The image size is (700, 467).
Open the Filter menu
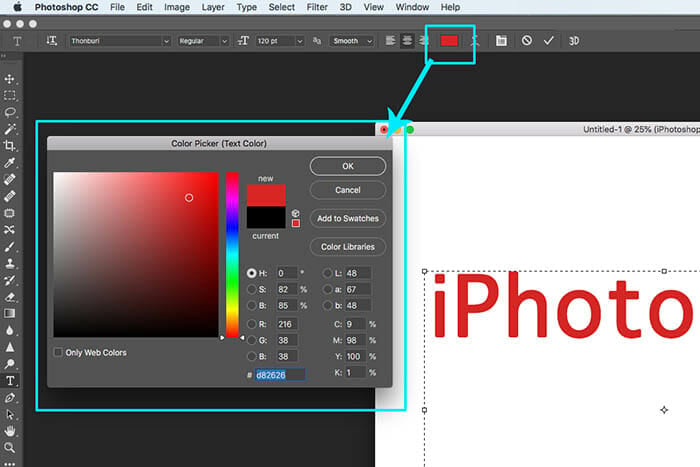pos(317,7)
